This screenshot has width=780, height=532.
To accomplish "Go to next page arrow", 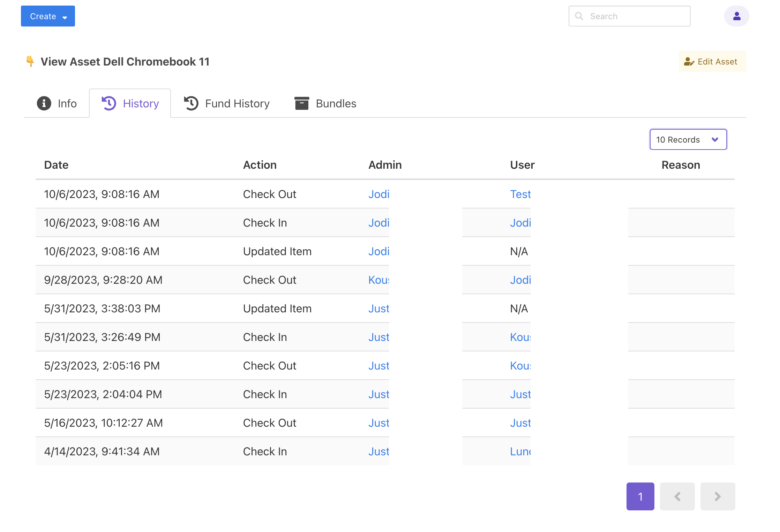I will coord(718,496).
